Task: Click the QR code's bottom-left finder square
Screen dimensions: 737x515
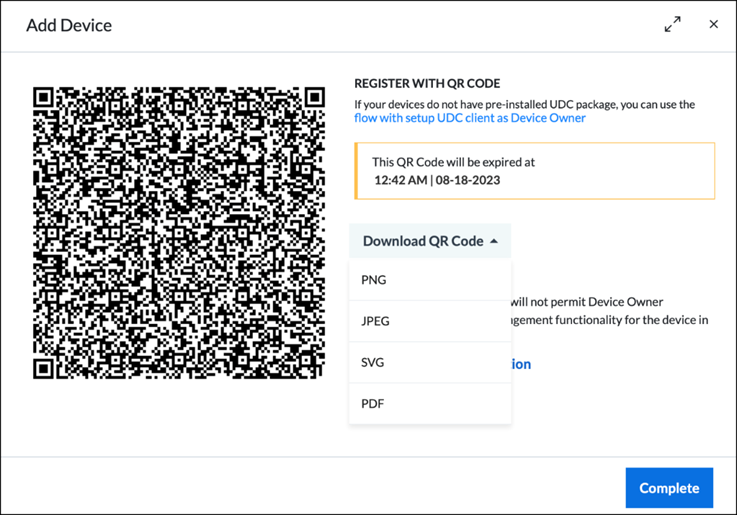Action: pyautogui.click(x=43, y=368)
